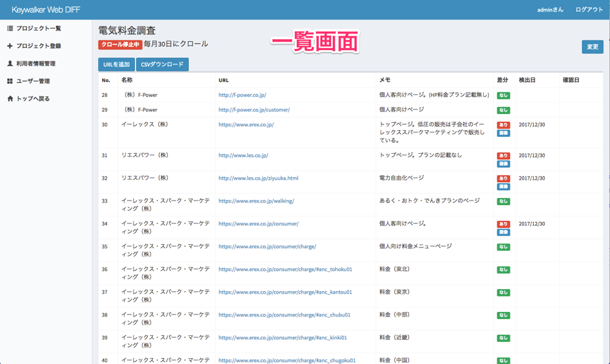Viewport: 610px width, 364px height.
Task: Click the 料金（東北）memo cell
Action: (395, 270)
